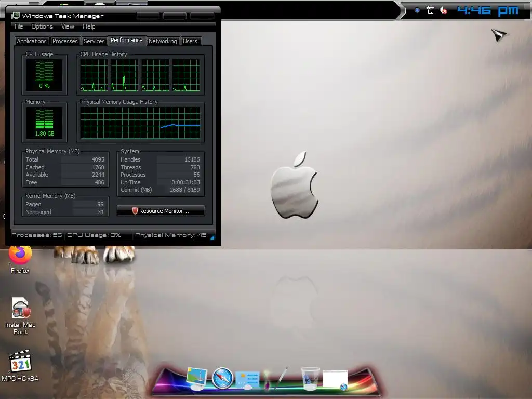Click the Physical Memory Usage History graph
Viewport: 532px width, 399px height.
pos(140,123)
